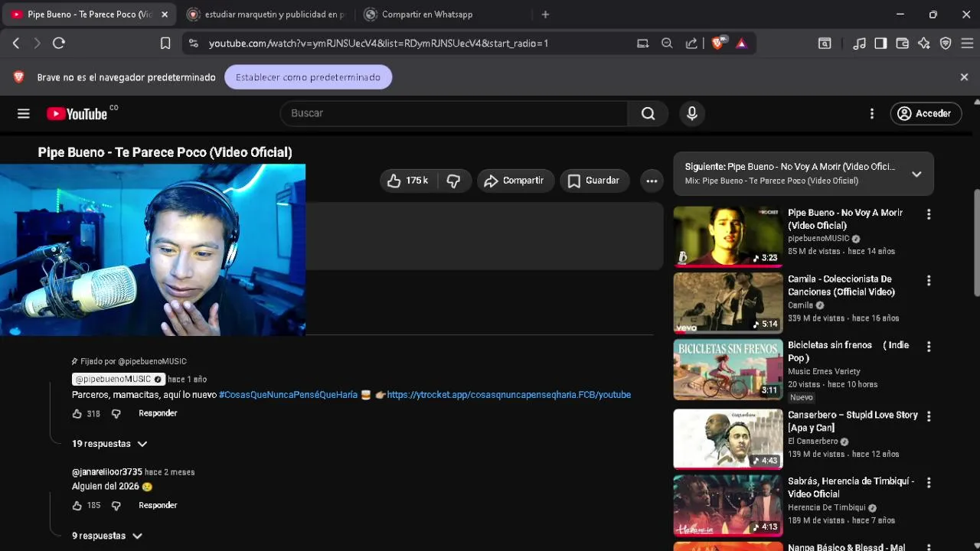This screenshot has width=980, height=551.
Task: Open the cast/install icon in address bar
Action: pos(642,44)
